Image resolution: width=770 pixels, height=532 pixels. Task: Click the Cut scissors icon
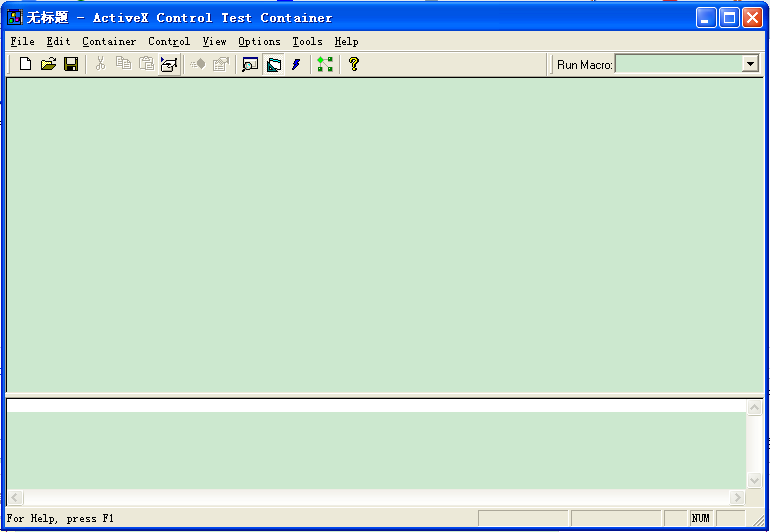tap(101, 64)
